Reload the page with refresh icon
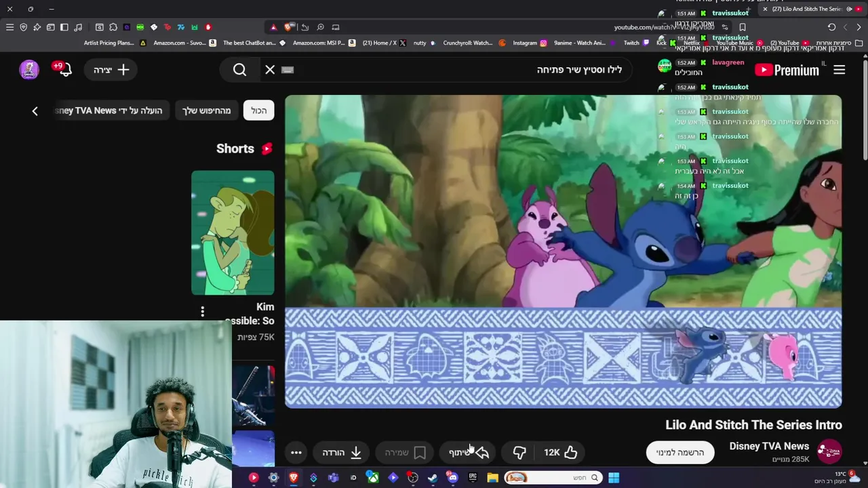The image size is (868, 488). coord(831,27)
